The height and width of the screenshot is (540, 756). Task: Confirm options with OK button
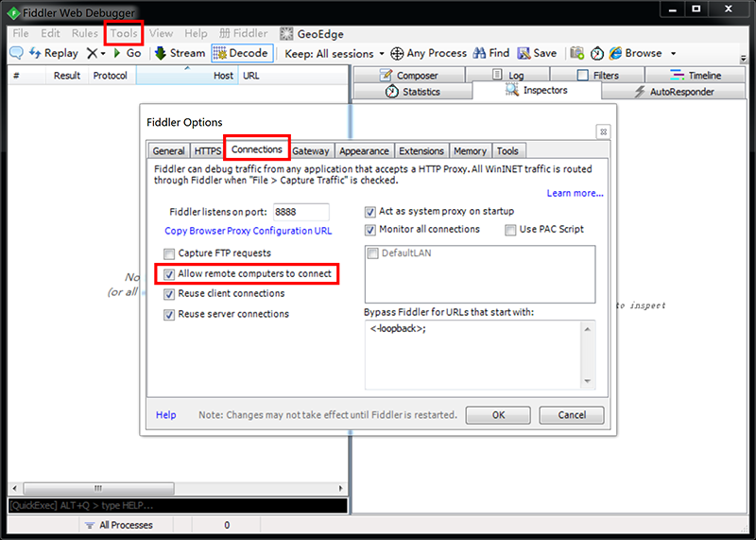point(498,415)
